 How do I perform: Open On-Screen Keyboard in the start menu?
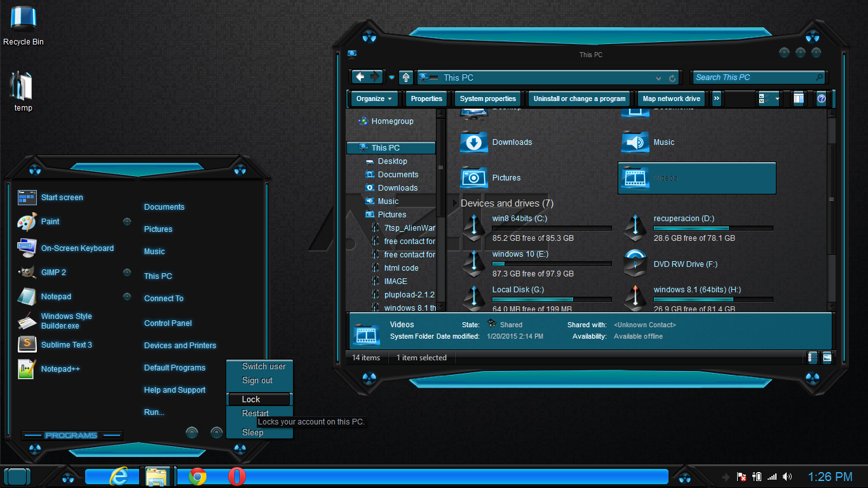pyautogui.click(x=66, y=248)
